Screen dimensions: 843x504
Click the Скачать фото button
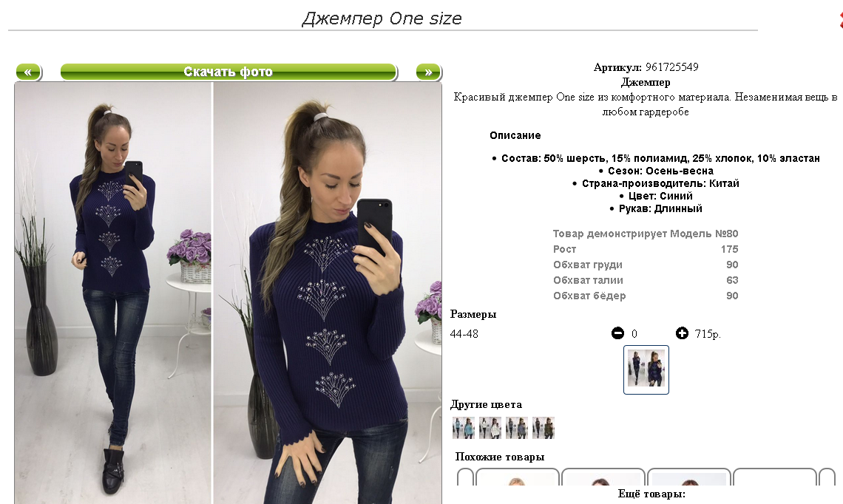[x=228, y=72]
